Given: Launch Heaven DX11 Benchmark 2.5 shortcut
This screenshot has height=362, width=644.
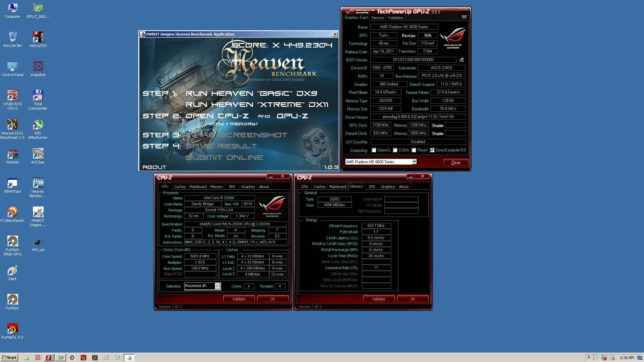Looking at the screenshot, I should click(x=12, y=129).
